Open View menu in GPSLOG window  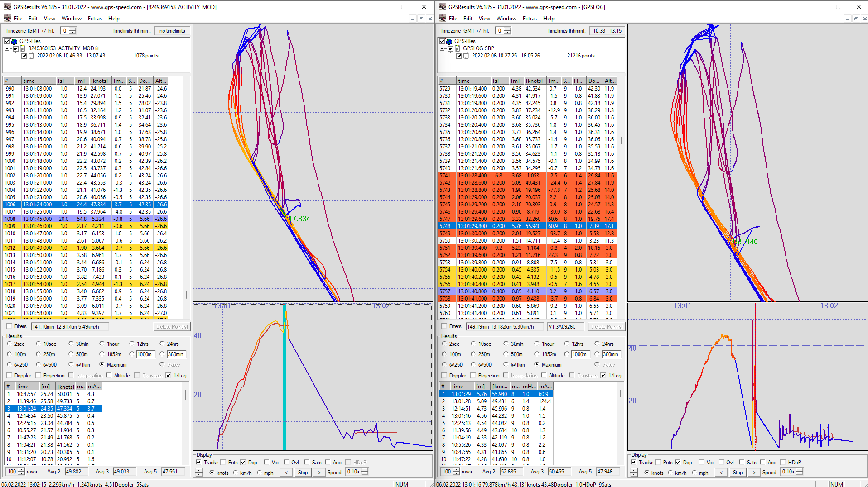[484, 19]
